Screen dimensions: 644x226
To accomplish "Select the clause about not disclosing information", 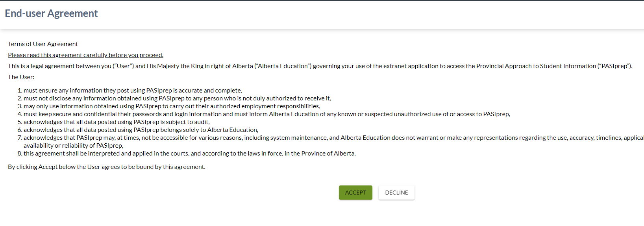I will [x=177, y=98].
